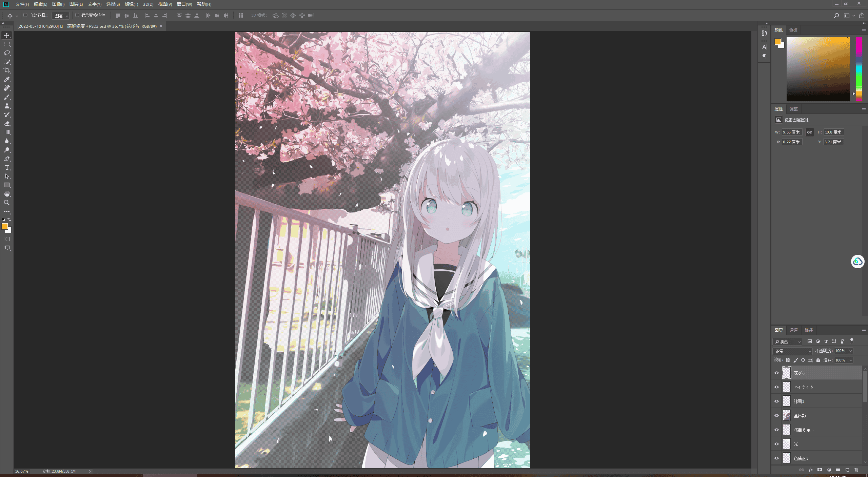Select the Move tool in toolbar
Viewport: 868px width, 477px height.
7,35
